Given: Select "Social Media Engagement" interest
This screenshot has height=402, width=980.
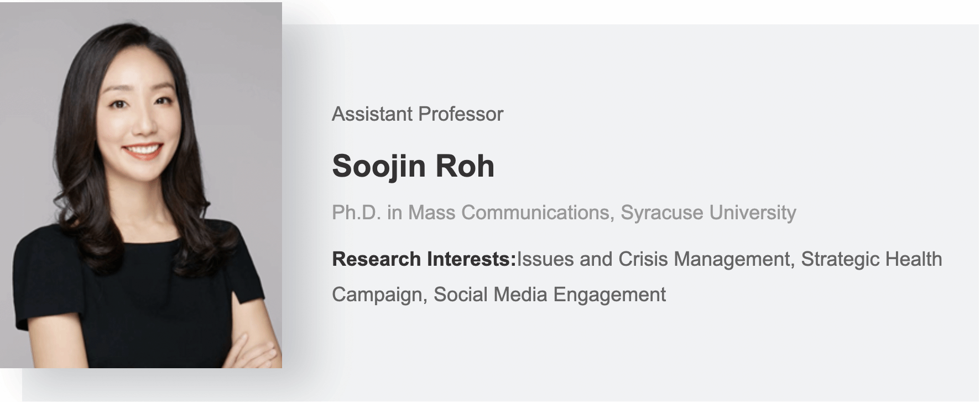Looking at the screenshot, I should tap(550, 295).
